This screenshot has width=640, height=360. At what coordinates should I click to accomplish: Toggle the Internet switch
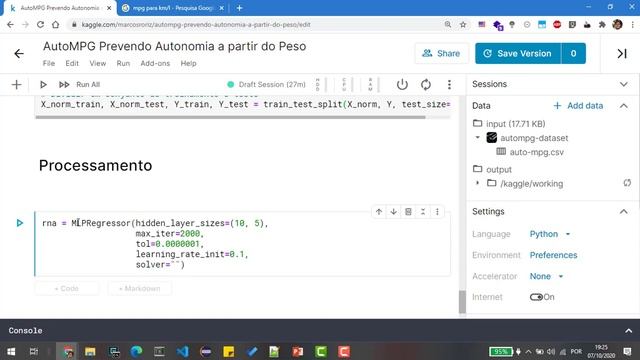pos(536,297)
